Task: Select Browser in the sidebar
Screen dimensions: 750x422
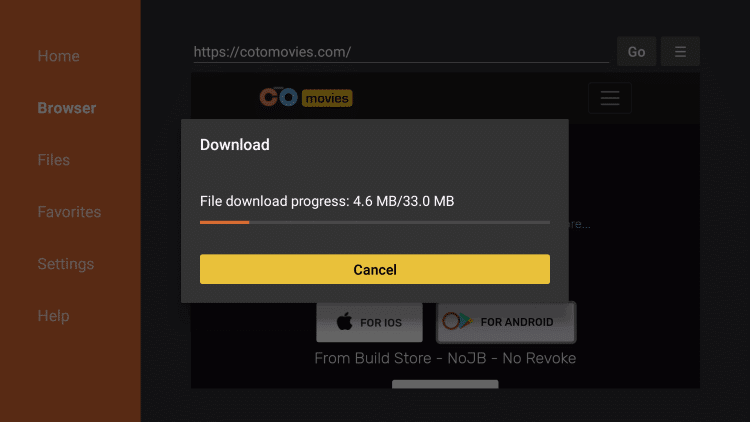Action: click(x=66, y=108)
